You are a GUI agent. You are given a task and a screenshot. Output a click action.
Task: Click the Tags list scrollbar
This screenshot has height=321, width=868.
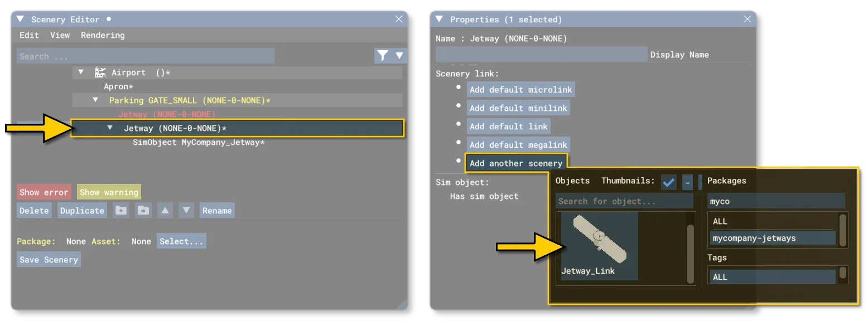pyautogui.click(x=843, y=273)
